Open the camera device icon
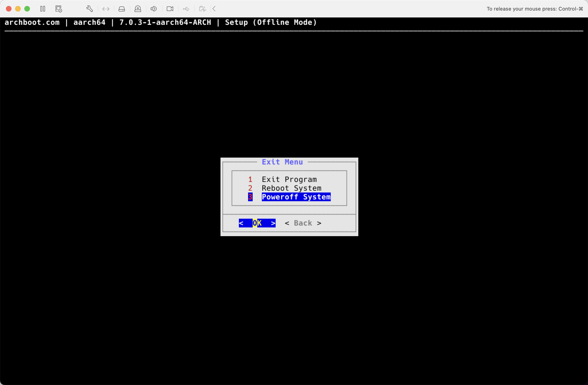Screen dimensions: 588x385 [x=170, y=9]
